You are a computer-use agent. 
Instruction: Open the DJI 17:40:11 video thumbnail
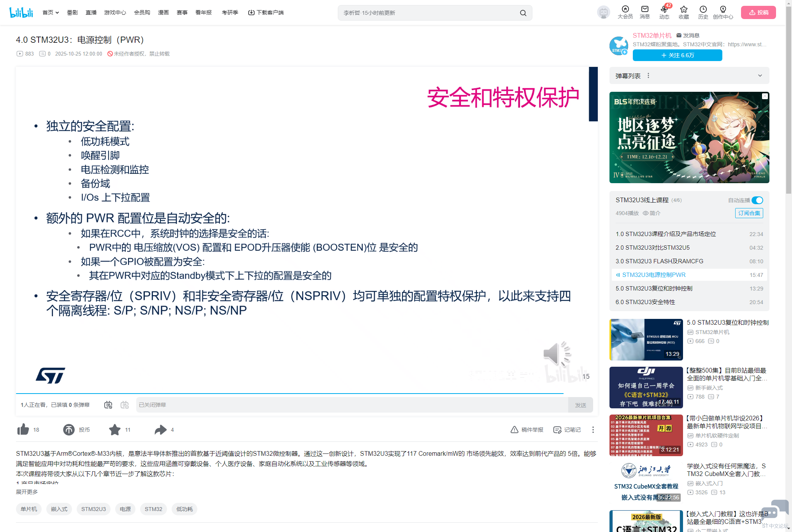pyautogui.click(x=646, y=387)
